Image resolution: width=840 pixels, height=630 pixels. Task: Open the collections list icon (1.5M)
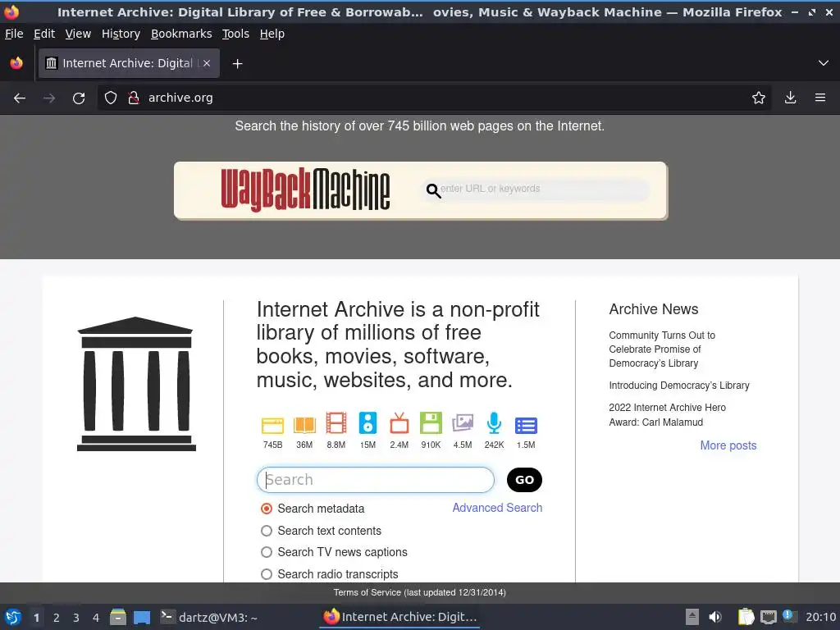[x=526, y=426]
